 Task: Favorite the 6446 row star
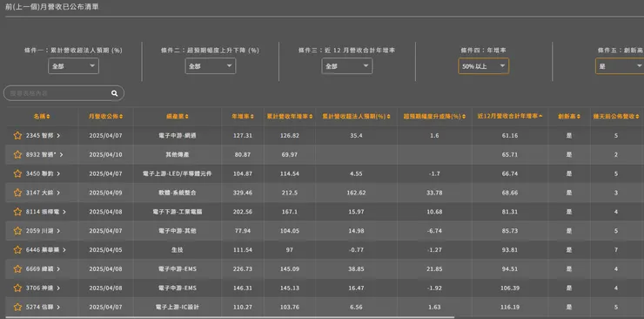pyautogui.click(x=17, y=250)
